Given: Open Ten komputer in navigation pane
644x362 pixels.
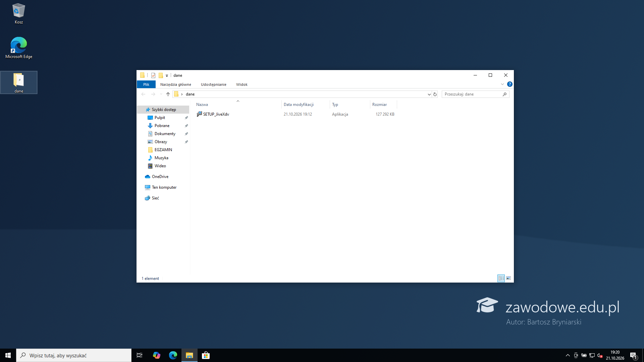Looking at the screenshot, I should [164, 187].
